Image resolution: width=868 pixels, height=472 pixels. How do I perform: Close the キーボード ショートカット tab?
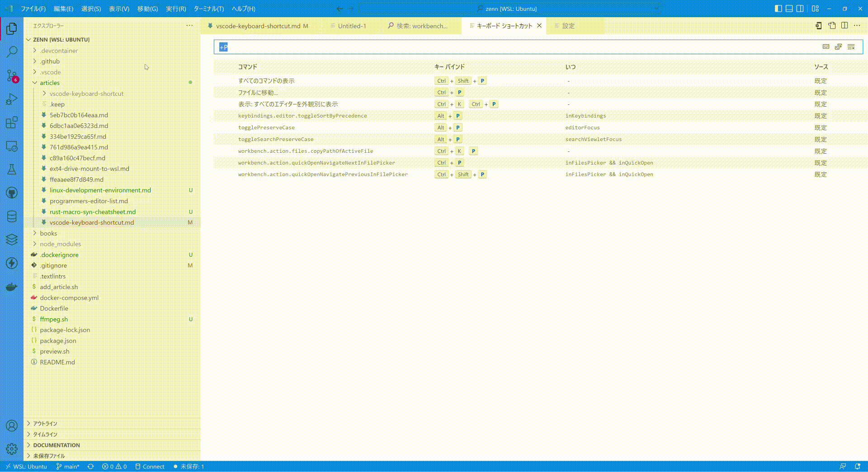tap(539, 26)
